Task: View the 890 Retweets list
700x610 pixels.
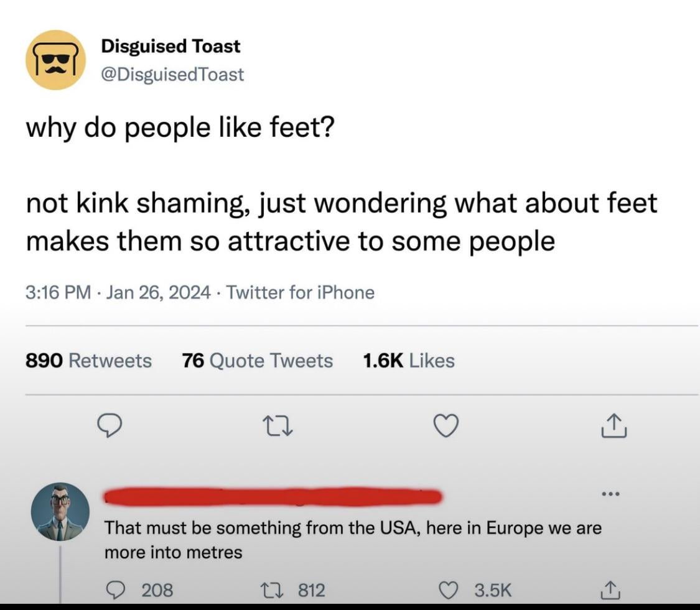Action: pos(88,361)
